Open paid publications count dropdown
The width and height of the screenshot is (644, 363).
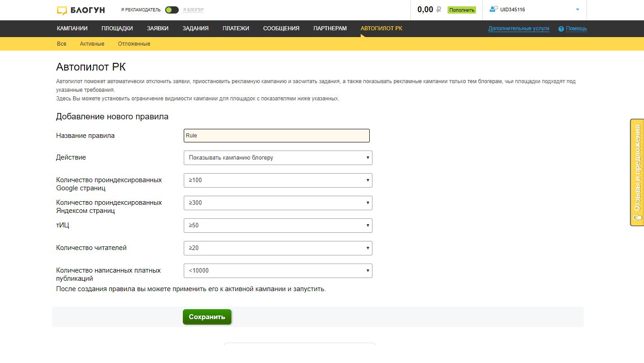(x=278, y=271)
